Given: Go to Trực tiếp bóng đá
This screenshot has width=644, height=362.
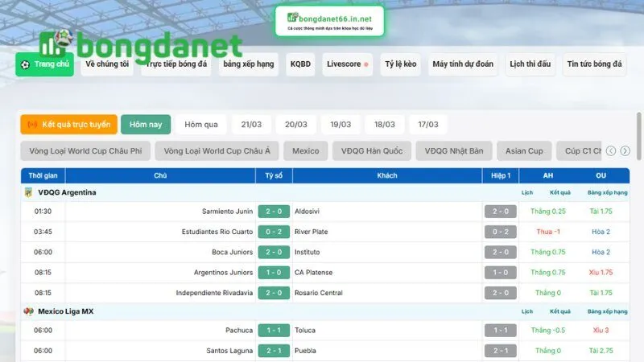Looking at the screenshot, I should [176, 64].
